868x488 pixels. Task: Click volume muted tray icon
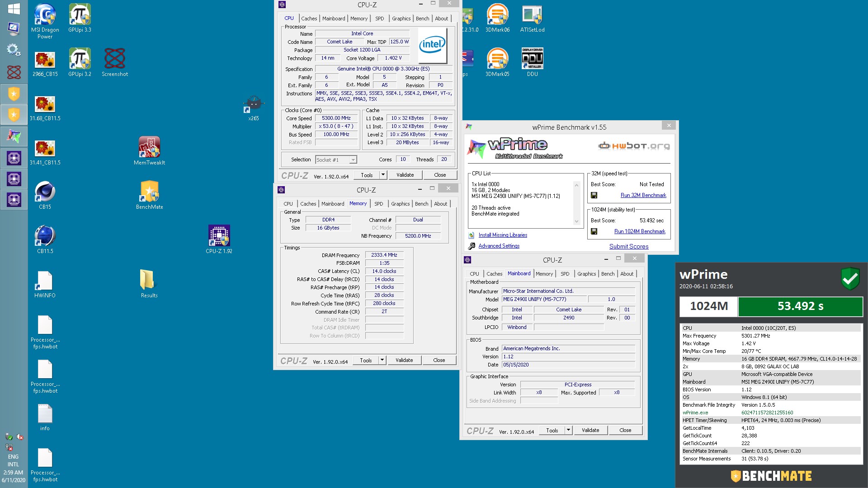20,437
